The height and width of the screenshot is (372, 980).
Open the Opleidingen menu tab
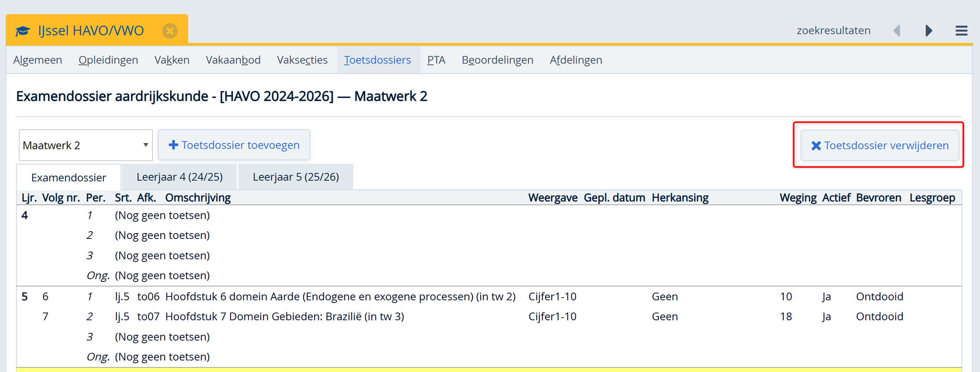coord(108,60)
